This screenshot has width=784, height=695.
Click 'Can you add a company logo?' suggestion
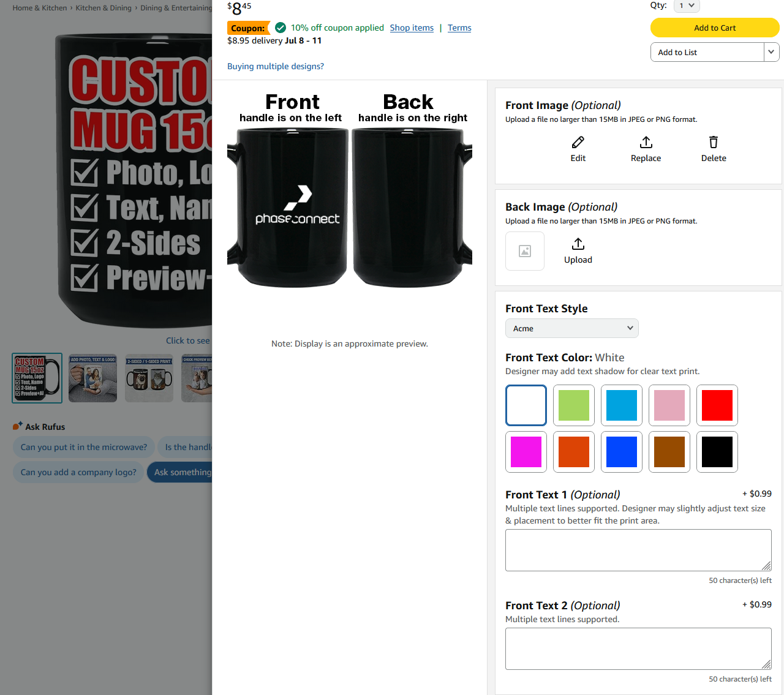pyautogui.click(x=78, y=472)
